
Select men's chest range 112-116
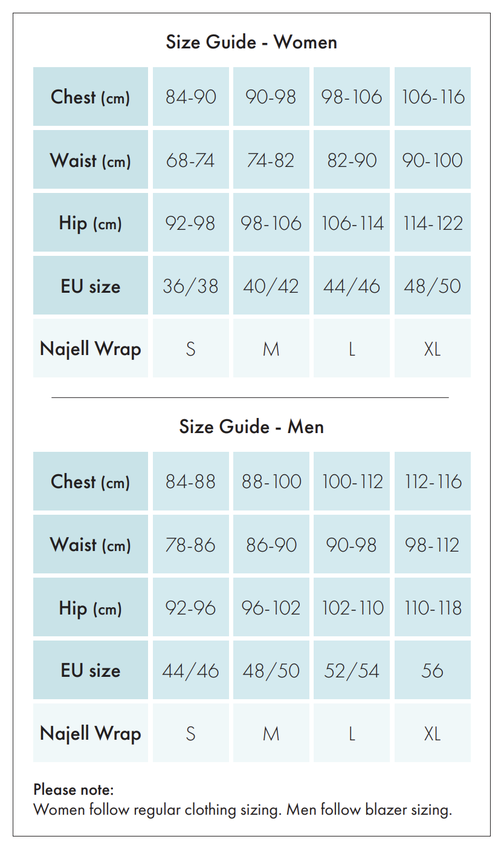433,481
